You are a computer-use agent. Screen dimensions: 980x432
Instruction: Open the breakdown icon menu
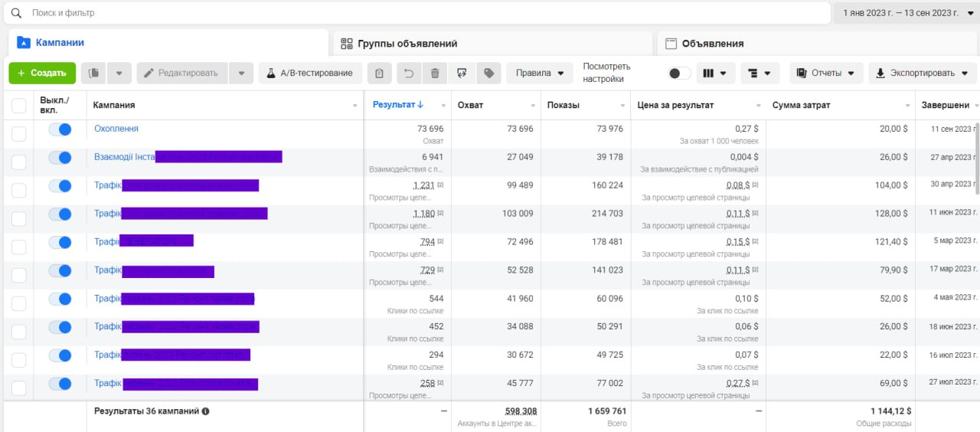(759, 74)
